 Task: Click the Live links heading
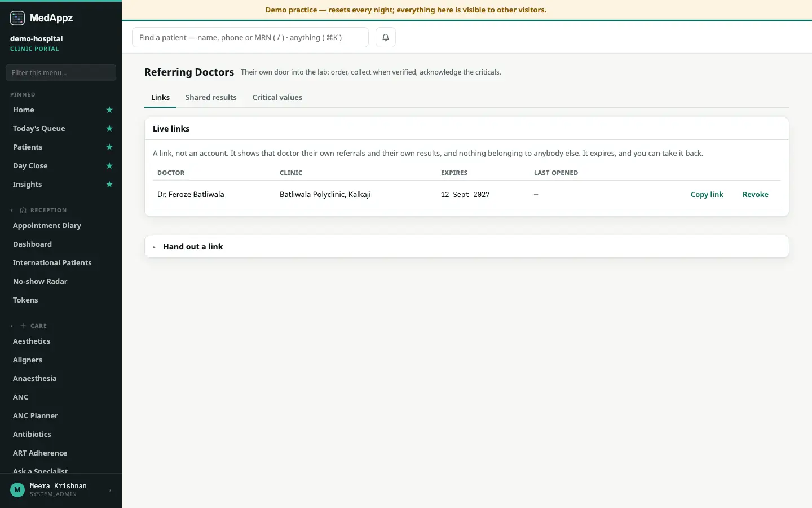(x=171, y=129)
